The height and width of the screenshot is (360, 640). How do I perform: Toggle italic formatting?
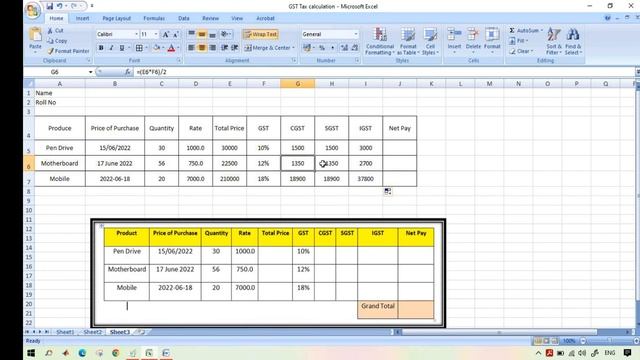[111, 48]
